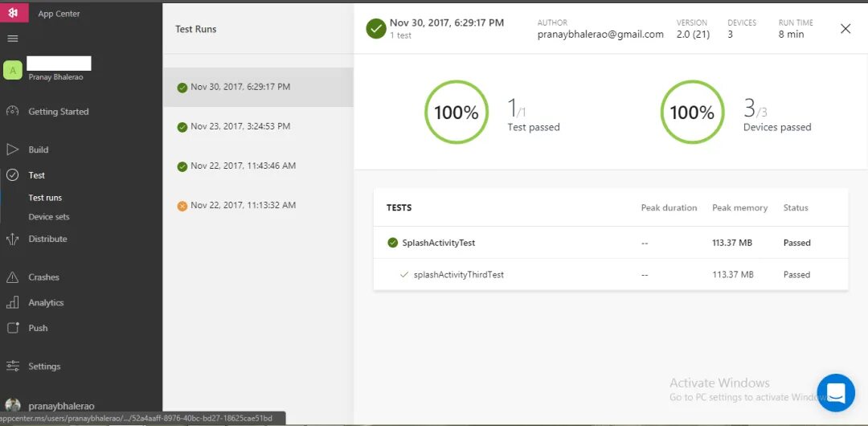This screenshot has height=426, width=868.
Task: Click the Test checkmark circle icon
Action: [12, 175]
